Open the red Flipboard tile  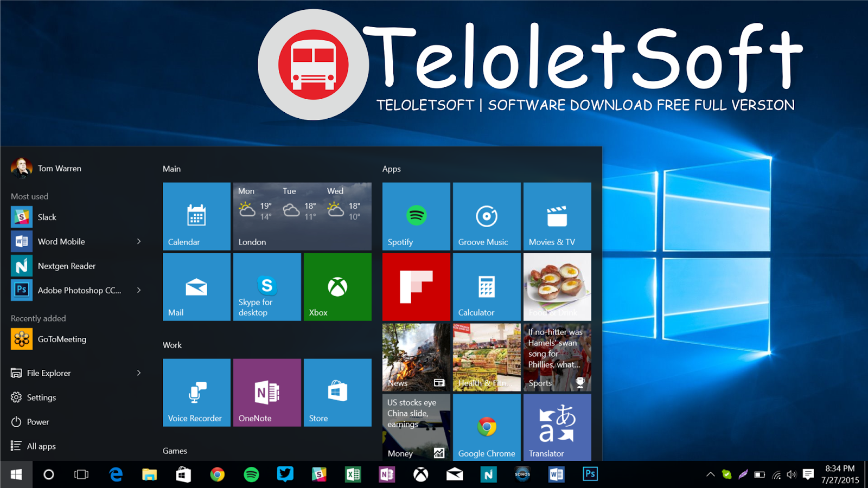click(x=416, y=287)
